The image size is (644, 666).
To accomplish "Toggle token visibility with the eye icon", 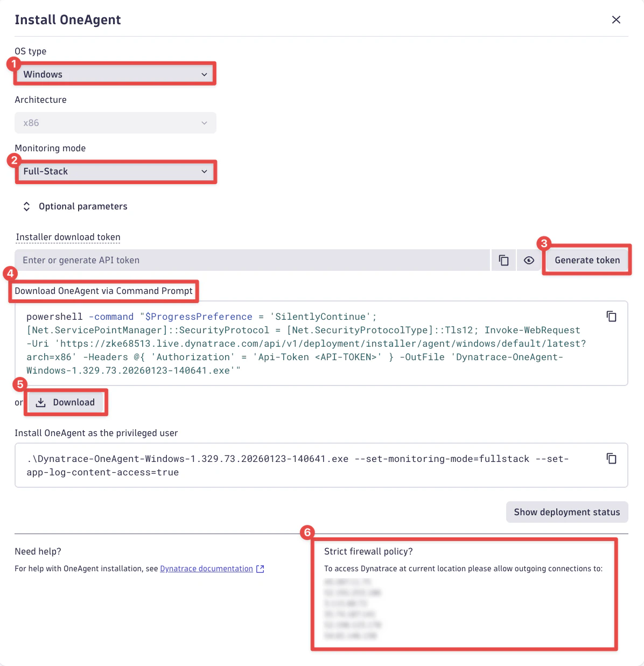I will point(529,260).
